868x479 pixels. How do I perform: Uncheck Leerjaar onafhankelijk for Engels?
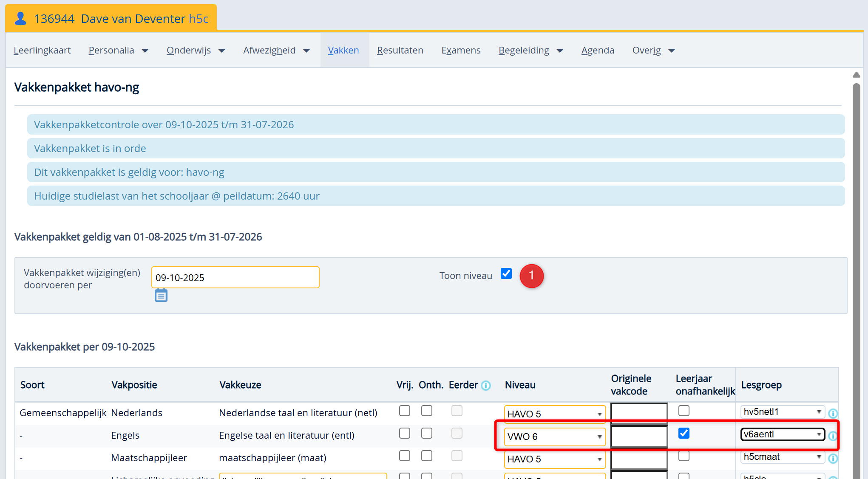pos(684,433)
